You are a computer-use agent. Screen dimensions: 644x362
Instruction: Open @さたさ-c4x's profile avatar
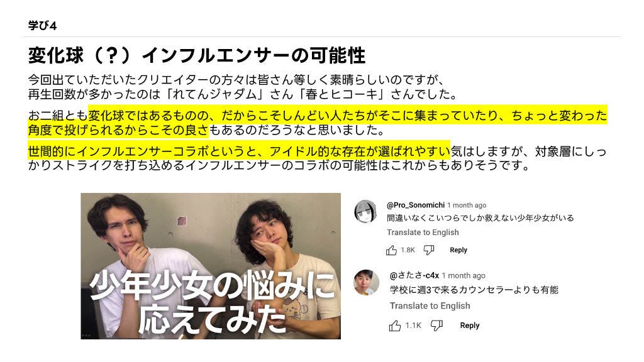[366, 282]
